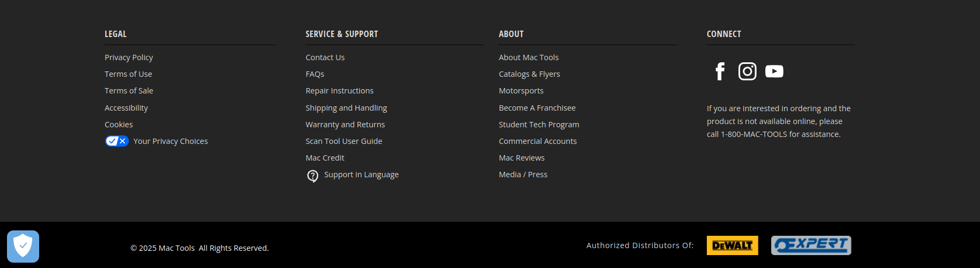Open the Scan Tool User Guide

coord(344,141)
